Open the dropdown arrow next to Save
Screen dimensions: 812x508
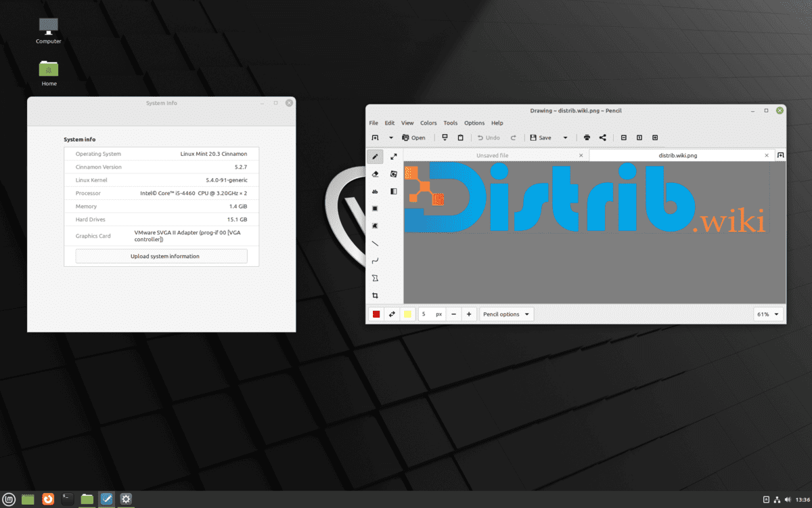point(565,137)
